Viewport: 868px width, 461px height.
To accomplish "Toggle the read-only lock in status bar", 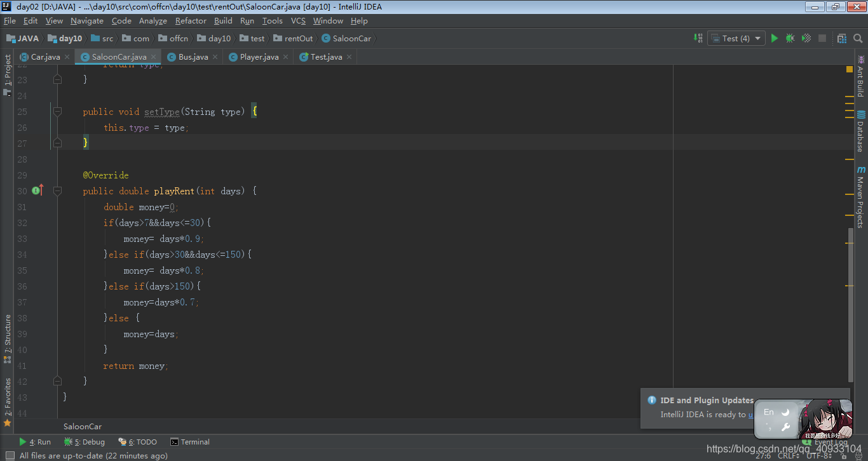I will pyautogui.click(x=845, y=455).
